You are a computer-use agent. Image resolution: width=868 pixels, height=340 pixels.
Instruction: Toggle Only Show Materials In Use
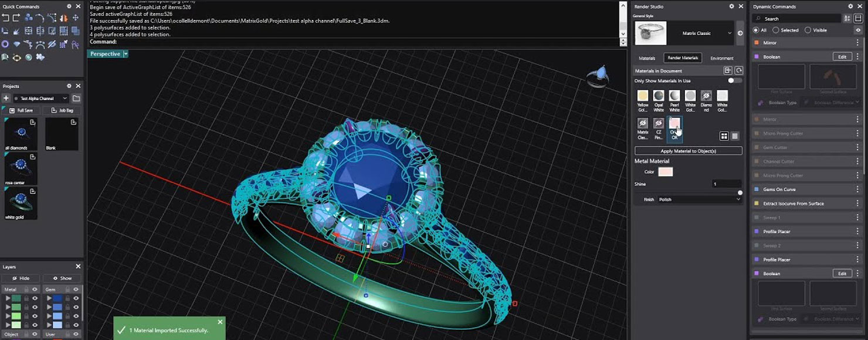tap(734, 80)
